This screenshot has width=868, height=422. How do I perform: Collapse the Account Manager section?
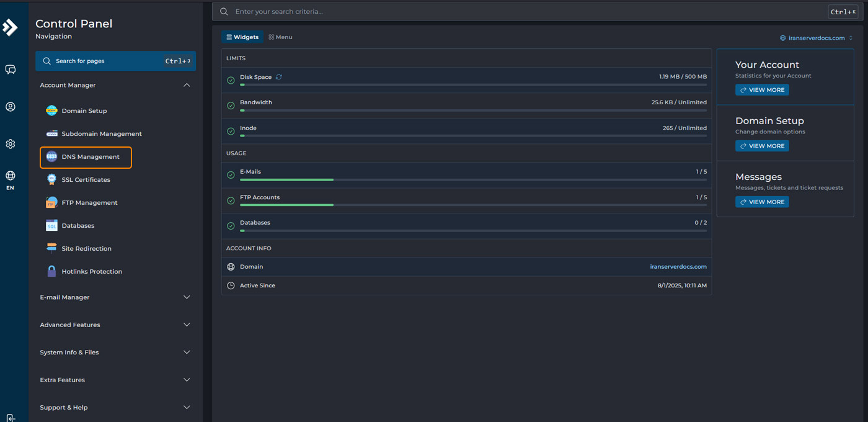point(187,85)
